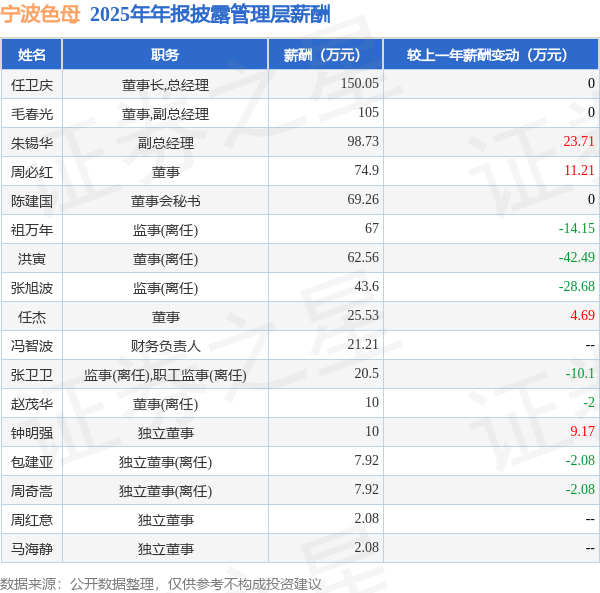The width and height of the screenshot is (600, 593).
Task: Click the red change value 23.71
Action: click(579, 142)
